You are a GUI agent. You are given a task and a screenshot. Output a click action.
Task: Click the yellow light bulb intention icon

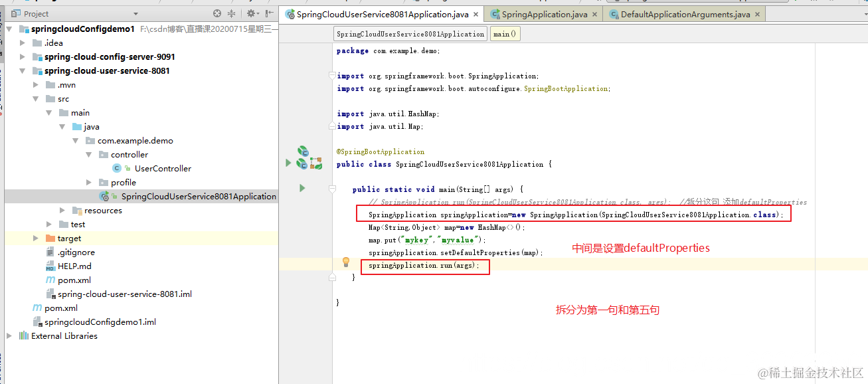345,262
